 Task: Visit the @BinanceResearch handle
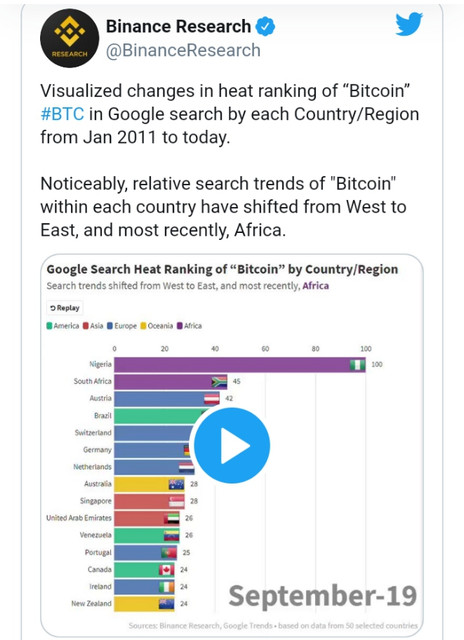point(183,50)
